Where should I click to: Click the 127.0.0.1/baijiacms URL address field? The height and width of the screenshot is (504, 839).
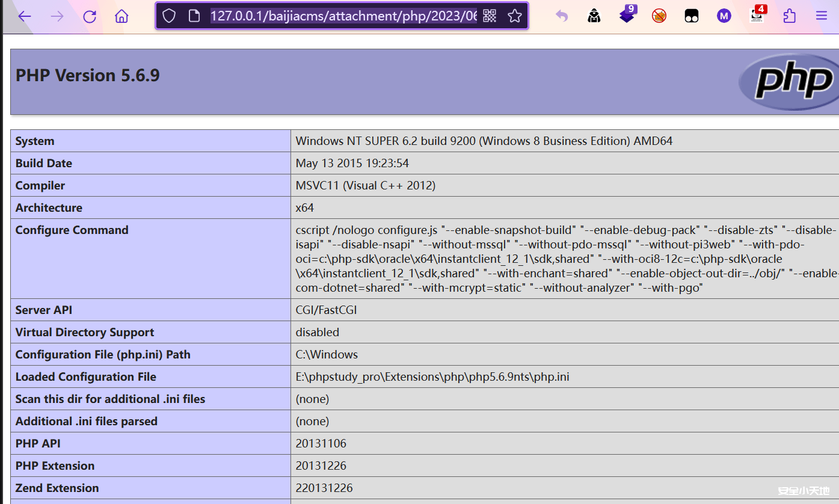pos(343,16)
